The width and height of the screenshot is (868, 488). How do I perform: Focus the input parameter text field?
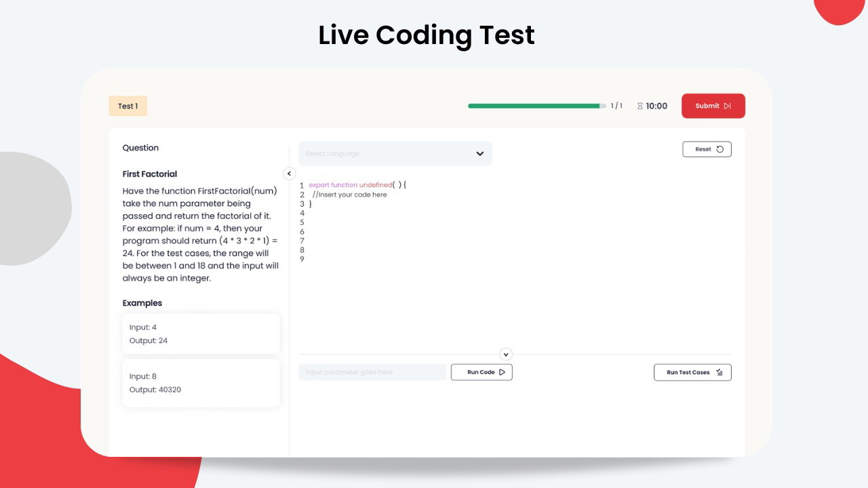372,372
